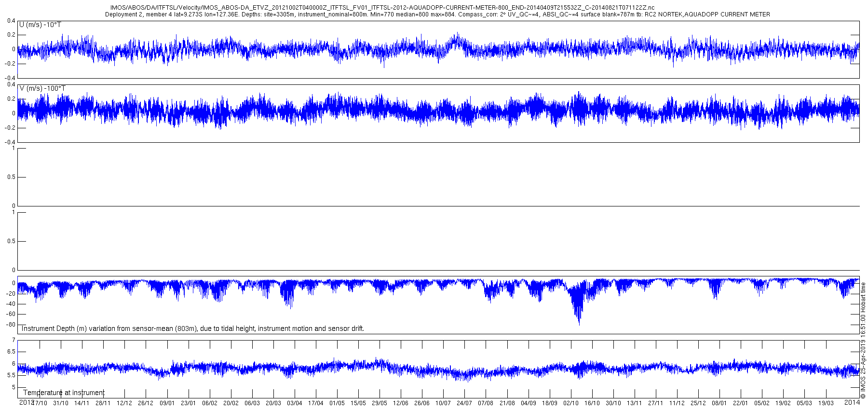This screenshot has height=410, width=868.
Task: Click the '04/09' date label
Action: (x=528, y=403)
